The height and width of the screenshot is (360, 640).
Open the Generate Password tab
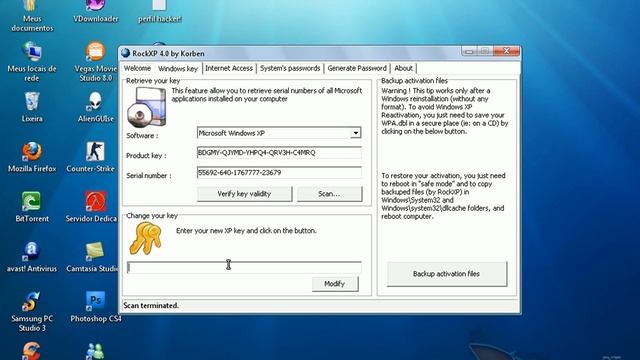click(357, 68)
